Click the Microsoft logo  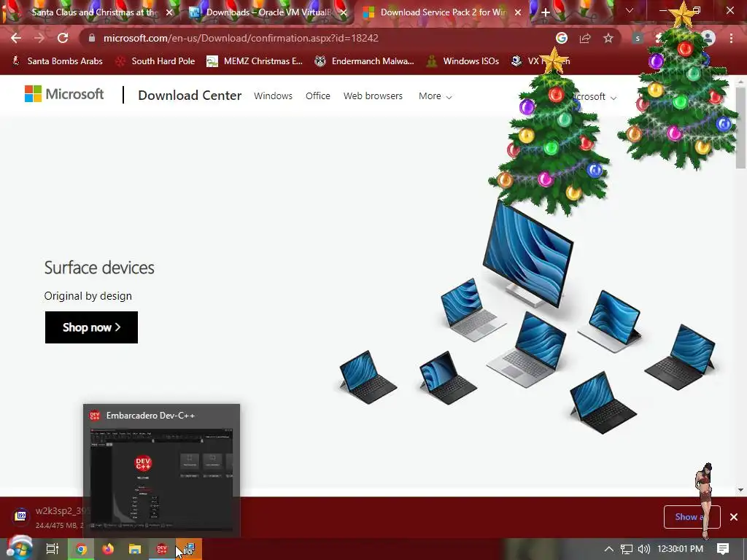[64, 94]
